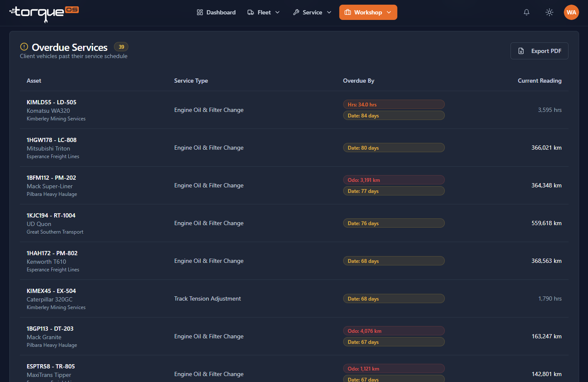Image resolution: width=588 pixels, height=382 pixels.
Task: Click the Overdue Services warning icon
Action: (x=24, y=47)
